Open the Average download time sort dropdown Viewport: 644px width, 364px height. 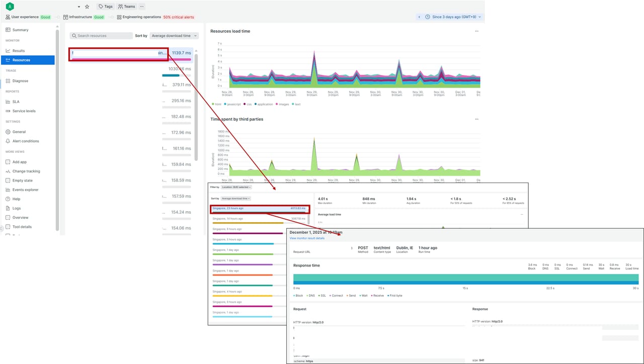coord(174,36)
